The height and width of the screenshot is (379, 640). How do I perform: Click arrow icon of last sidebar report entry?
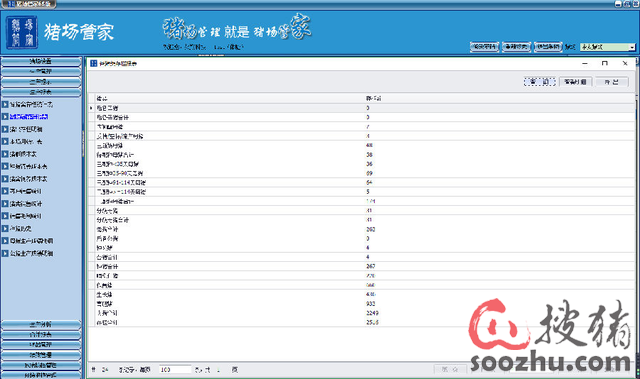coord(5,253)
